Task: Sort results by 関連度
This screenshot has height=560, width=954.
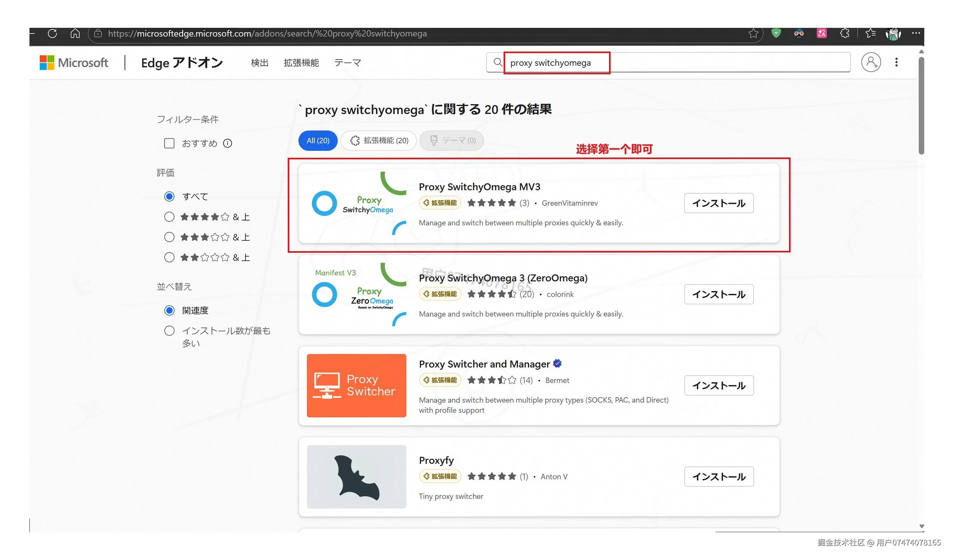Action: [x=169, y=310]
